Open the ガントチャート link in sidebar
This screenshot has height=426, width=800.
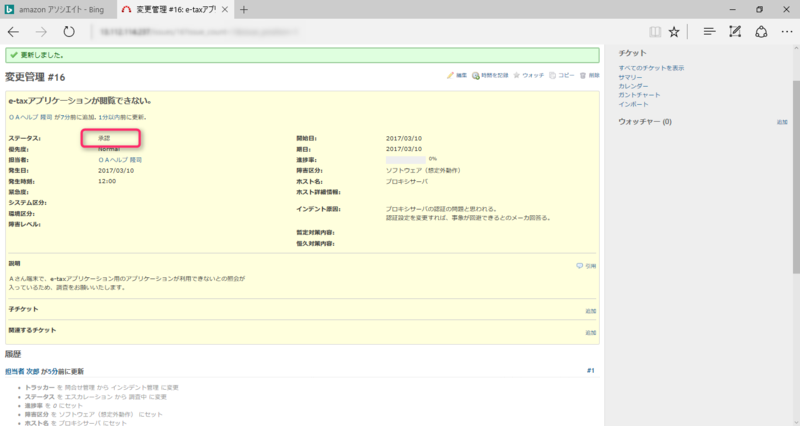(x=639, y=95)
